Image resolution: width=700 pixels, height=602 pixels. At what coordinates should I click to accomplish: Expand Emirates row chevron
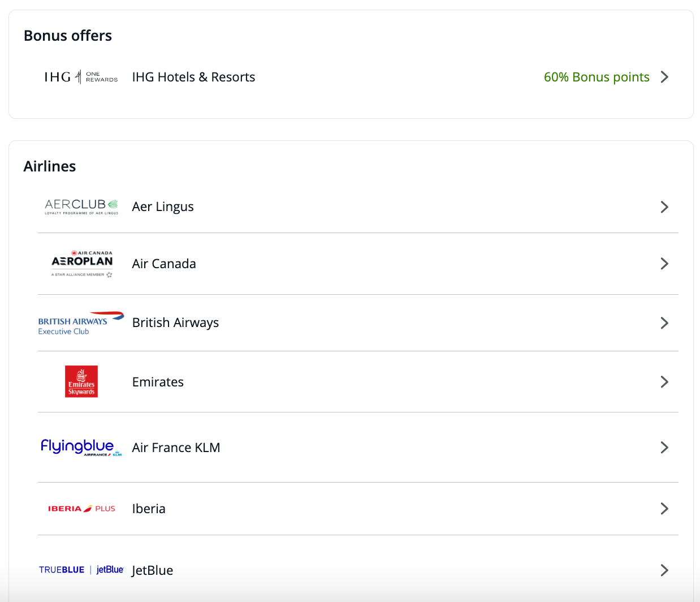pyautogui.click(x=665, y=382)
